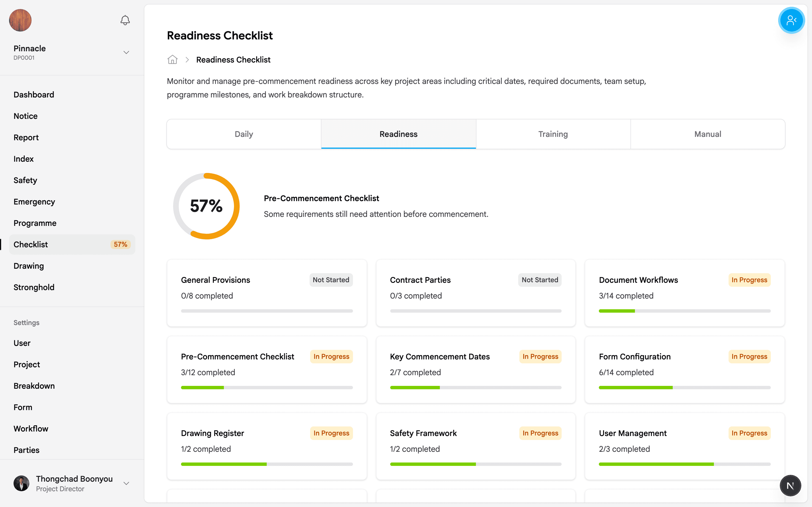Open Workflow under Settings
The image size is (812, 507).
pyautogui.click(x=30, y=428)
